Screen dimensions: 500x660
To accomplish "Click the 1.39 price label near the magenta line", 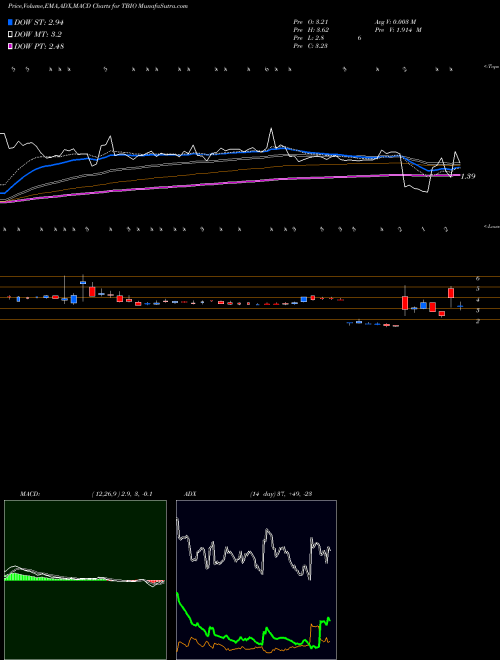I will click(468, 176).
